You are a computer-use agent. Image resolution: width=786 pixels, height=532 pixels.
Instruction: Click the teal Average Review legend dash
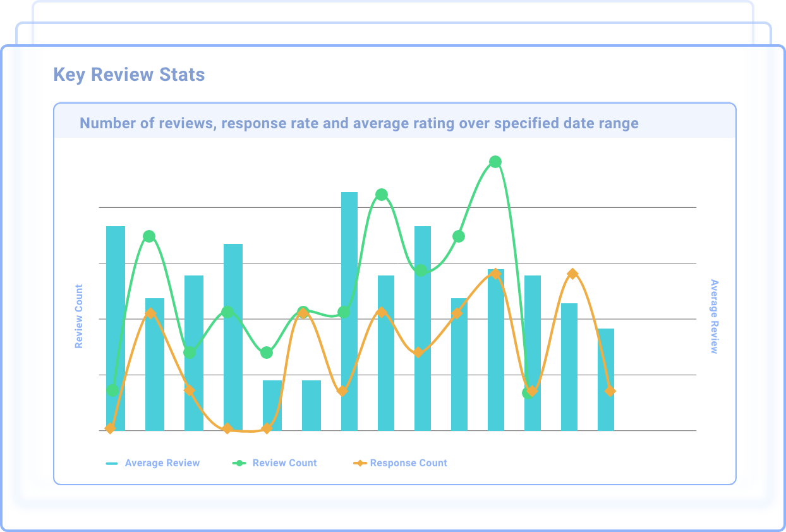tap(112, 463)
